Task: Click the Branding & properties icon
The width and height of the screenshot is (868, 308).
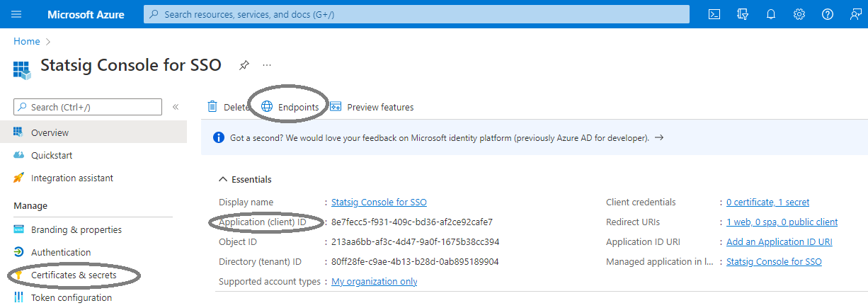Action: (x=18, y=229)
